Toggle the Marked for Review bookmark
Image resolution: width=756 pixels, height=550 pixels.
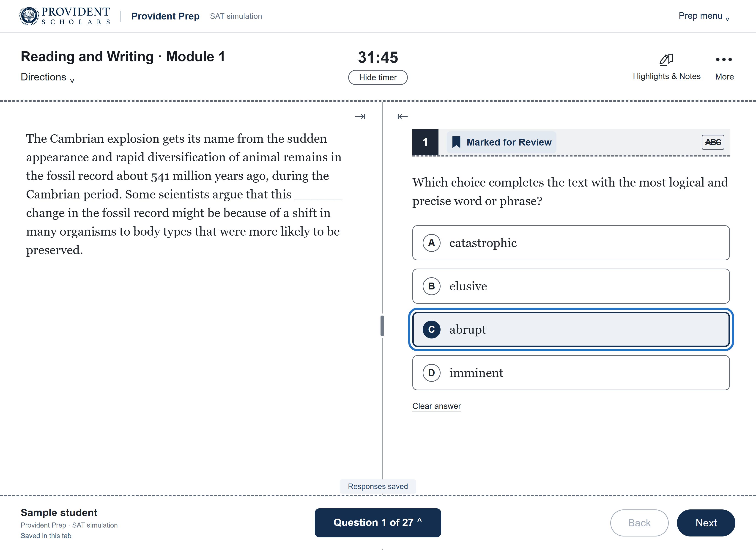501,142
